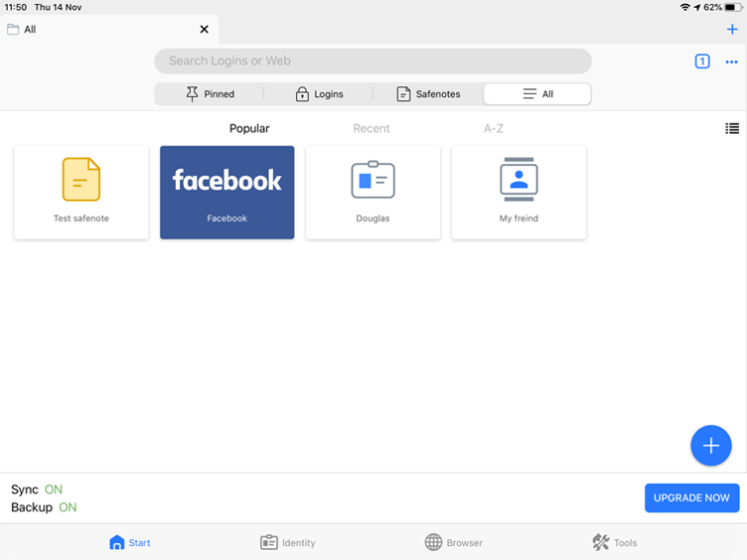Go to the Identity section

click(288, 542)
